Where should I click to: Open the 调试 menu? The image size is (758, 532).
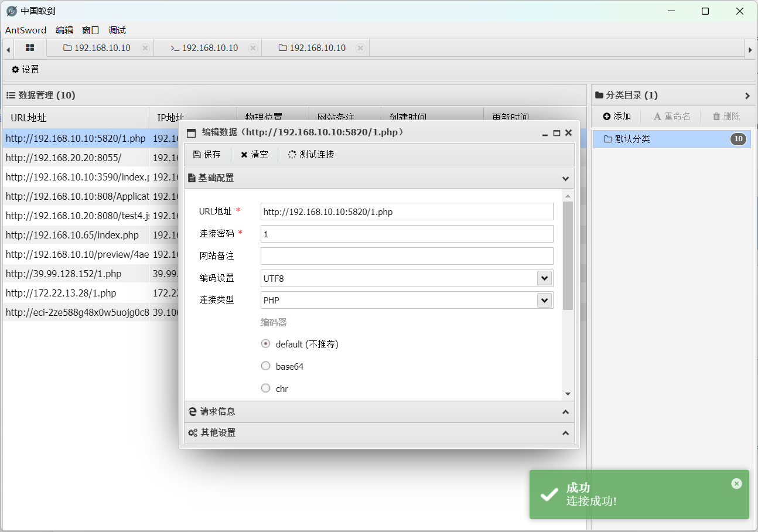117,30
